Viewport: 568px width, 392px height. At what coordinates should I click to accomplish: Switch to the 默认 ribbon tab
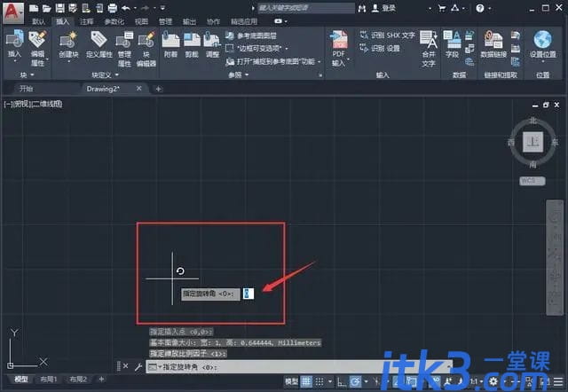click(38, 21)
